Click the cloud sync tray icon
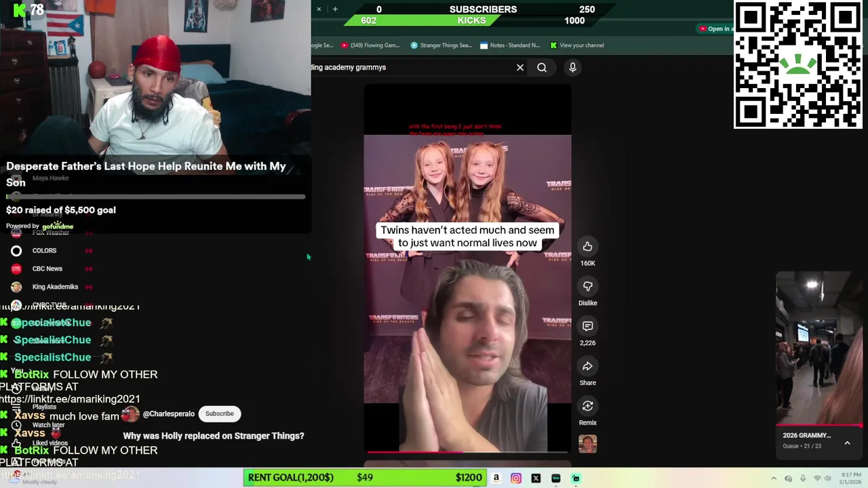Viewport: 868px width, 488px height. tap(788, 479)
